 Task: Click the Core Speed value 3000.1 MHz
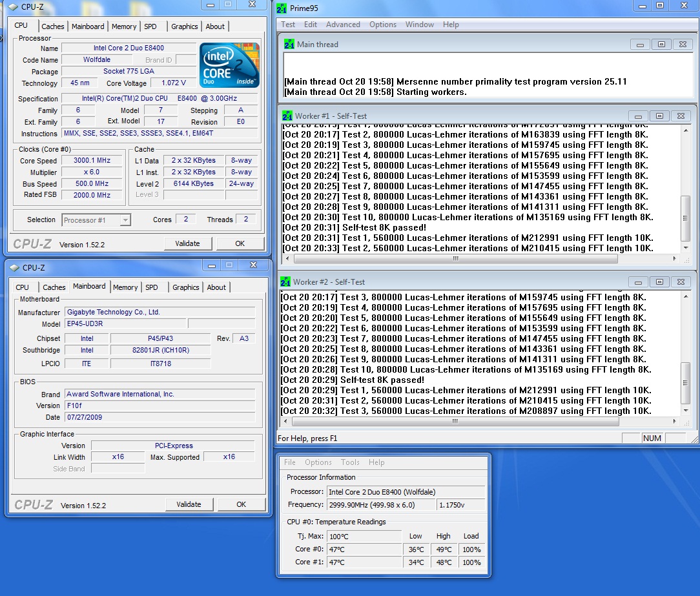tap(92, 160)
